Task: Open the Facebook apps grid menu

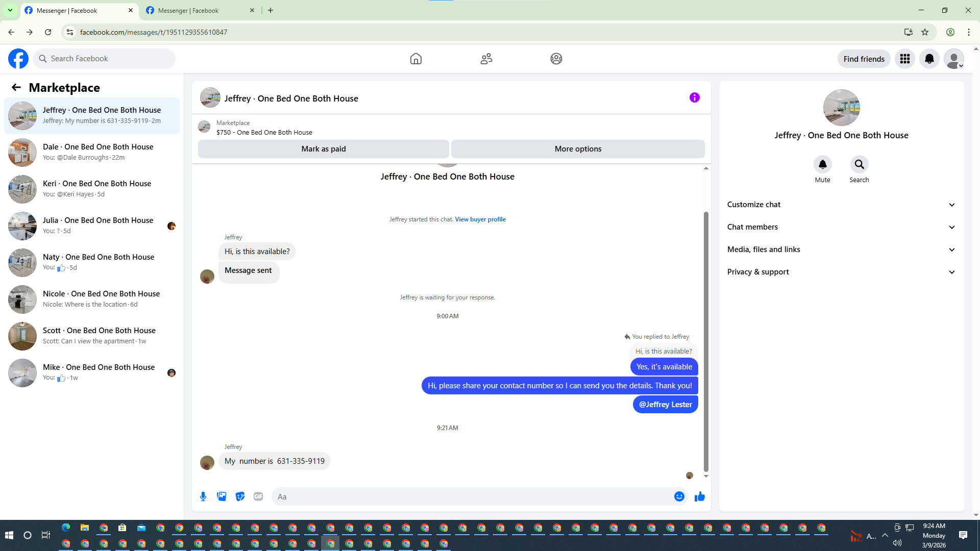Action: coord(904,59)
